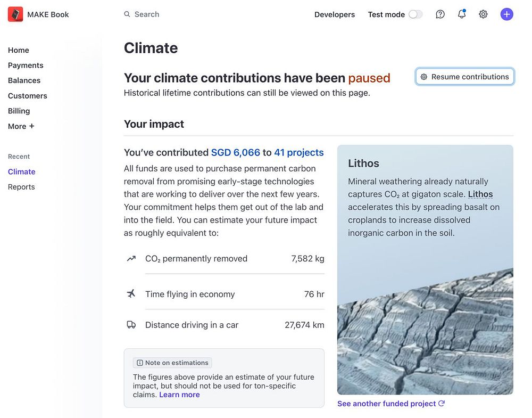Open Balances from the sidebar
This screenshot has width=532, height=418.
24,80
